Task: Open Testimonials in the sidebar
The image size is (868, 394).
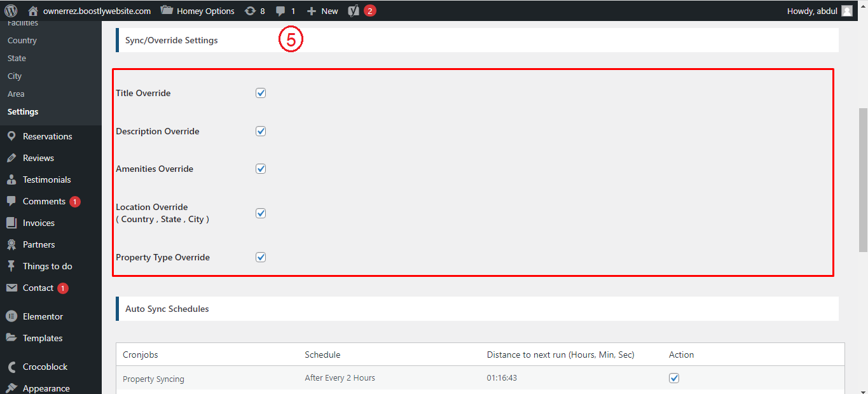Action: click(47, 179)
